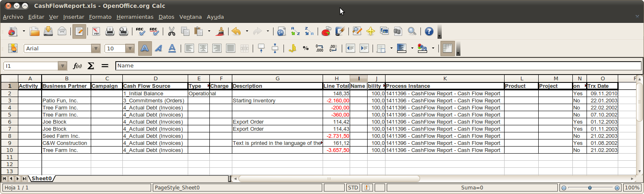
Task: Toggle AutoSpellcheck
Action: click(154, 31)
